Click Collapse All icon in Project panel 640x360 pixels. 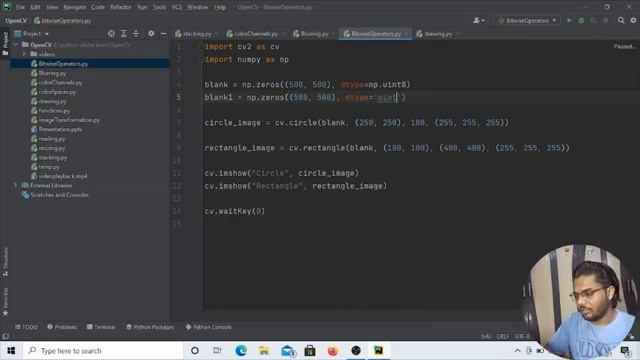[x=136, y=33]
